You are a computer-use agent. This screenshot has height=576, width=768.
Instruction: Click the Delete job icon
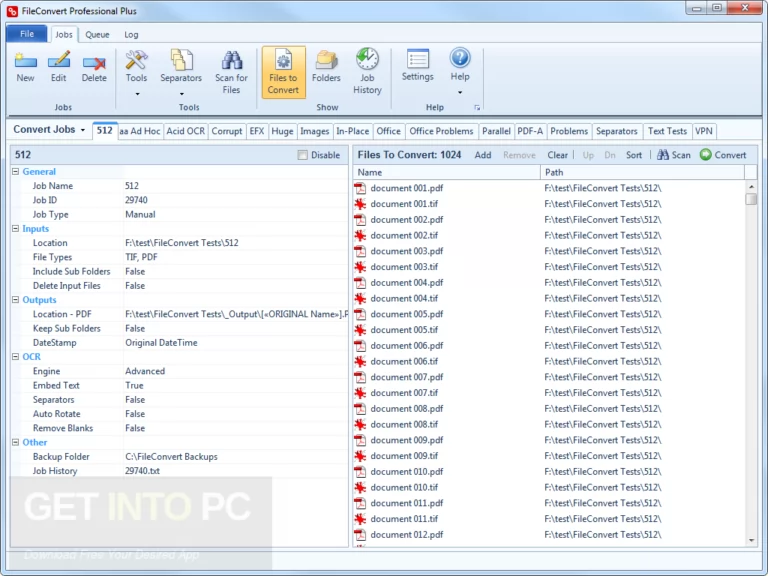point(94,62)
